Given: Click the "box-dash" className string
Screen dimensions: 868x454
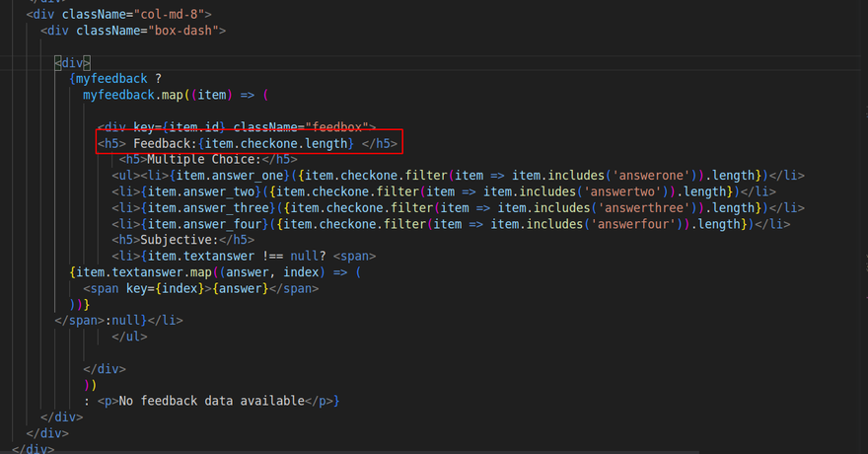Looking at the screenshot, I should pyautogui.click(x=187, y=31).
